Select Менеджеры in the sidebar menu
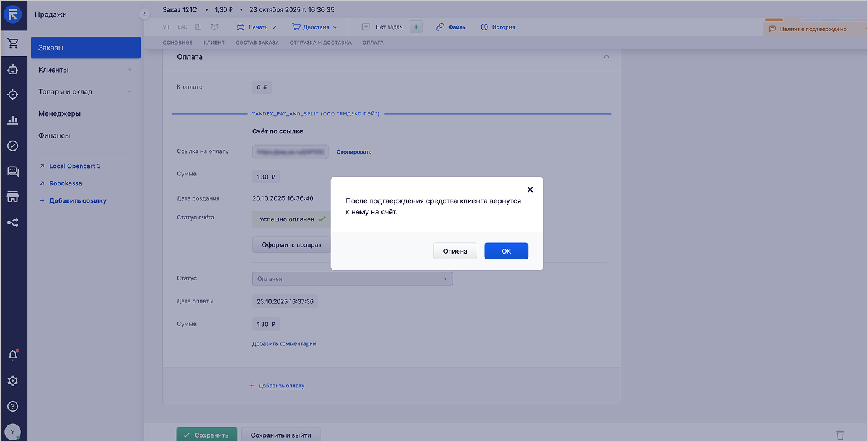Viewport: 868px width, 442px height. [x=60, y=113]
